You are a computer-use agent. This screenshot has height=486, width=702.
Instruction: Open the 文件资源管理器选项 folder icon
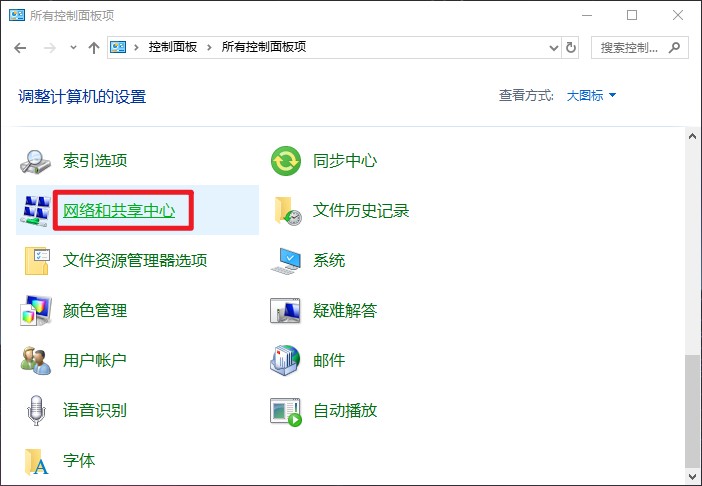click(x=36, y=261)
